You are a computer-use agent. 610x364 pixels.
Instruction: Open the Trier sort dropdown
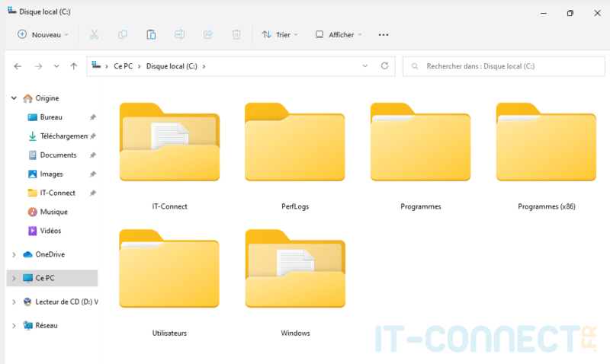[280, 34]
